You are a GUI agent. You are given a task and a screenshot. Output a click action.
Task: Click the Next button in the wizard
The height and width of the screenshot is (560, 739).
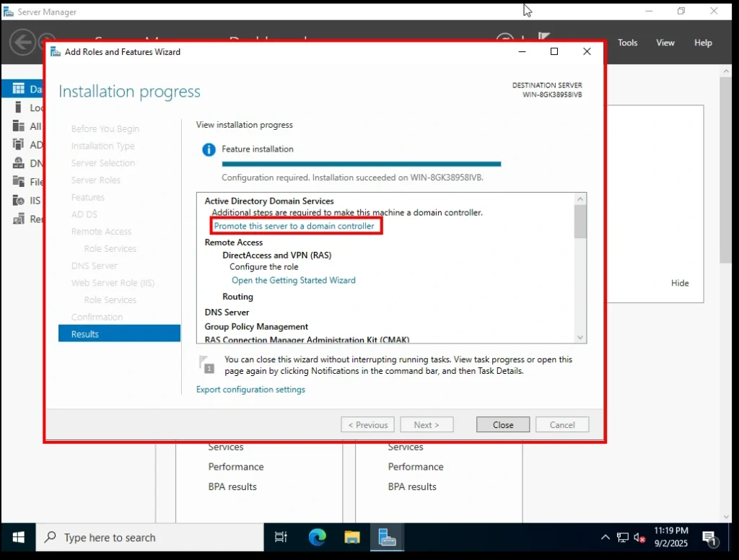pyautogui.click(x=427, y=425)
